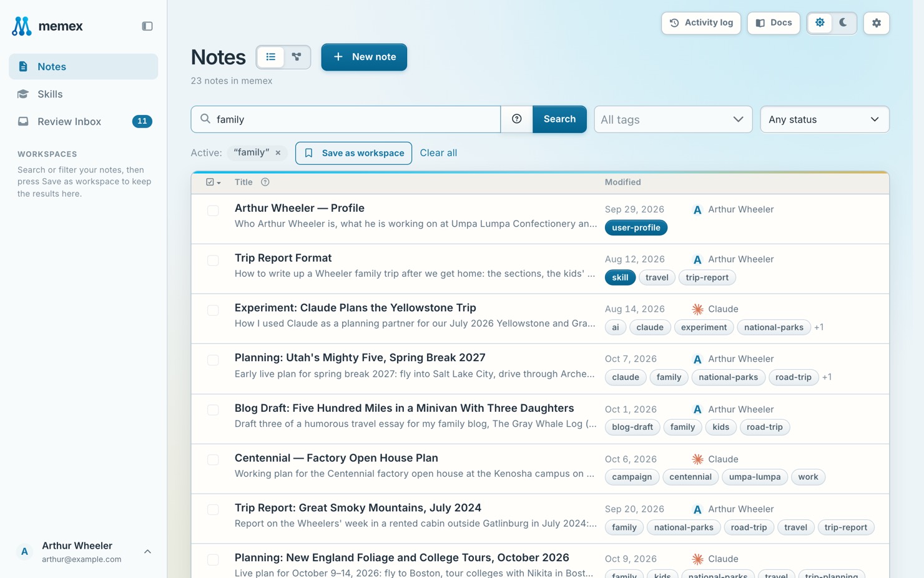Clear all active filters
This screenshot has width=924, height=578.
438,153
